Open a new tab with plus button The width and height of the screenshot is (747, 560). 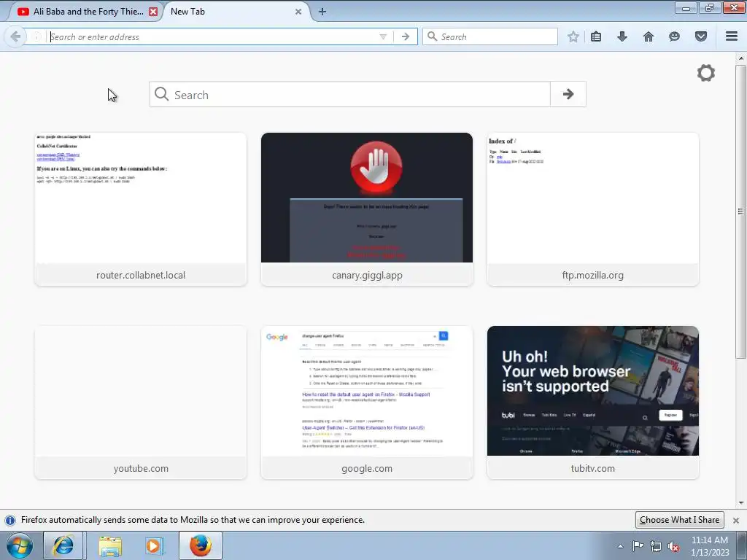click(322, 12)
